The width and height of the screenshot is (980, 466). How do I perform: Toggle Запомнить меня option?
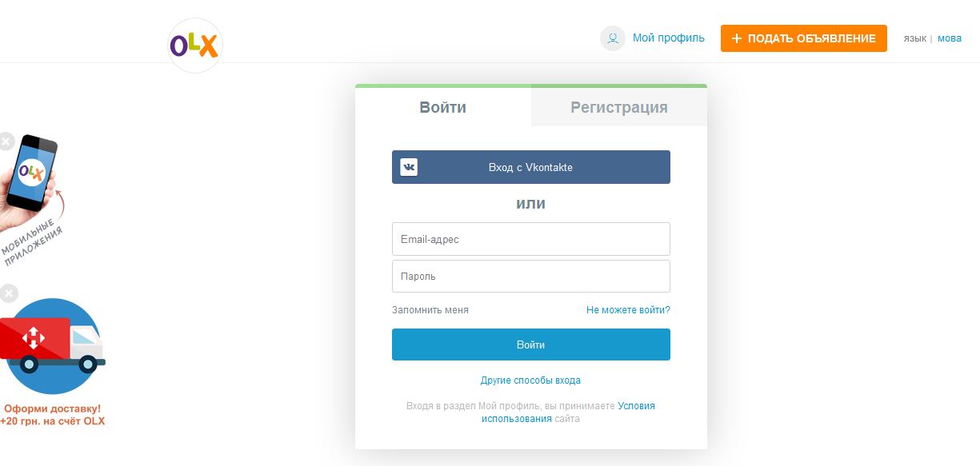click(x=430, y=310)
